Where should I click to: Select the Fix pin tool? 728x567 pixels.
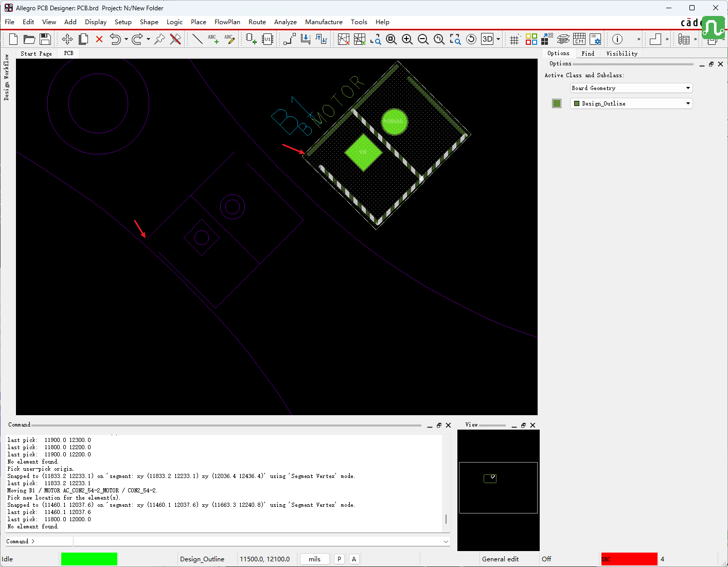pyautogui.click(x=159, y=39)
